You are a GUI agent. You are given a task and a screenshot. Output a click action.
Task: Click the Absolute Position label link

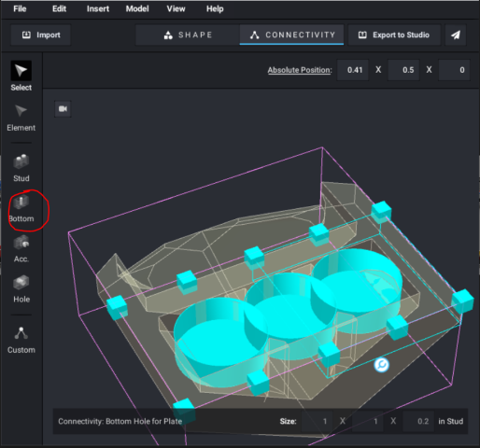coord(300,70)
